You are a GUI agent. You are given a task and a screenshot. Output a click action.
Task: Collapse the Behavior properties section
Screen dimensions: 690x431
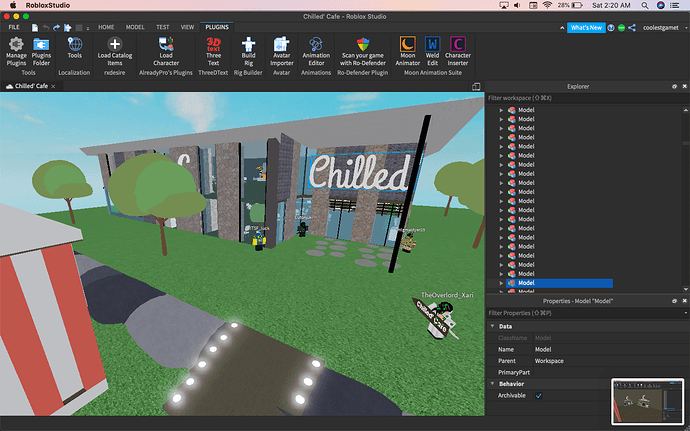[492, 383]
